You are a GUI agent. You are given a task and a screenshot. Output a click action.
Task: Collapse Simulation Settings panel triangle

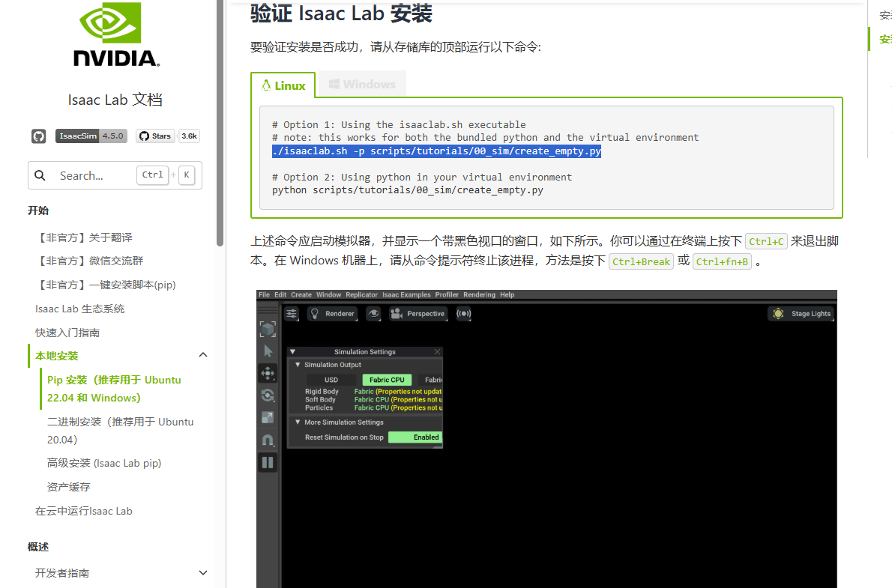coord(292,351)
